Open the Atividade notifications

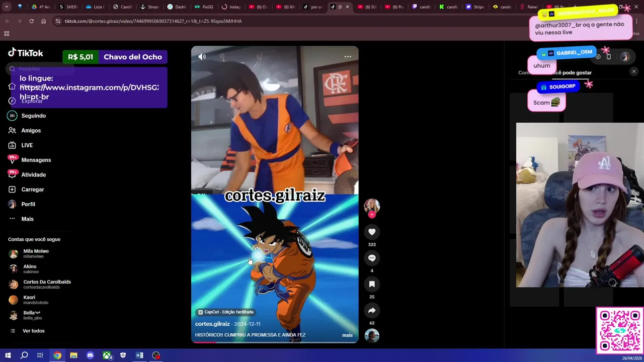coord(33,174)
